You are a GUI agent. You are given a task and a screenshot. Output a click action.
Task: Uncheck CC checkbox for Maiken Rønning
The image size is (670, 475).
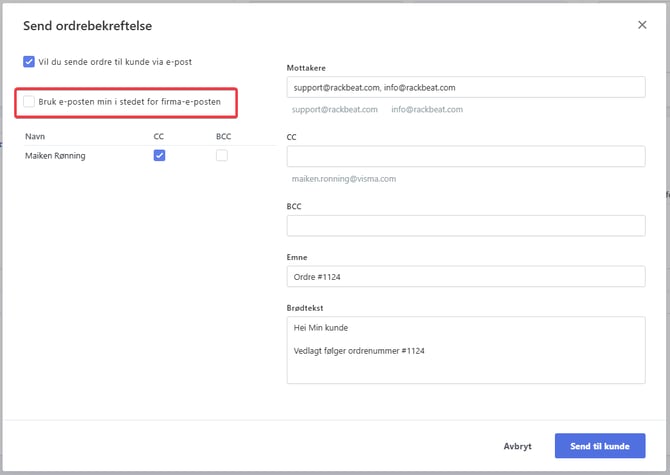tap(159, 155)
